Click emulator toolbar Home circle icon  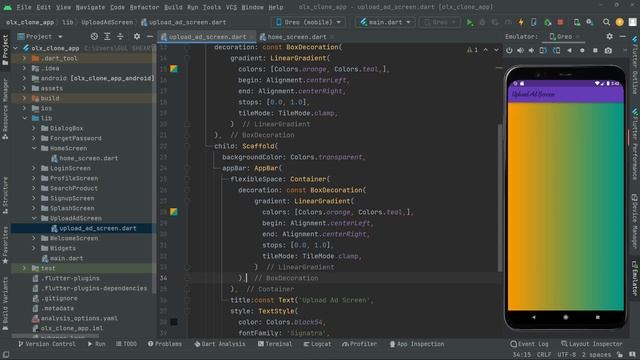[582, 51]
